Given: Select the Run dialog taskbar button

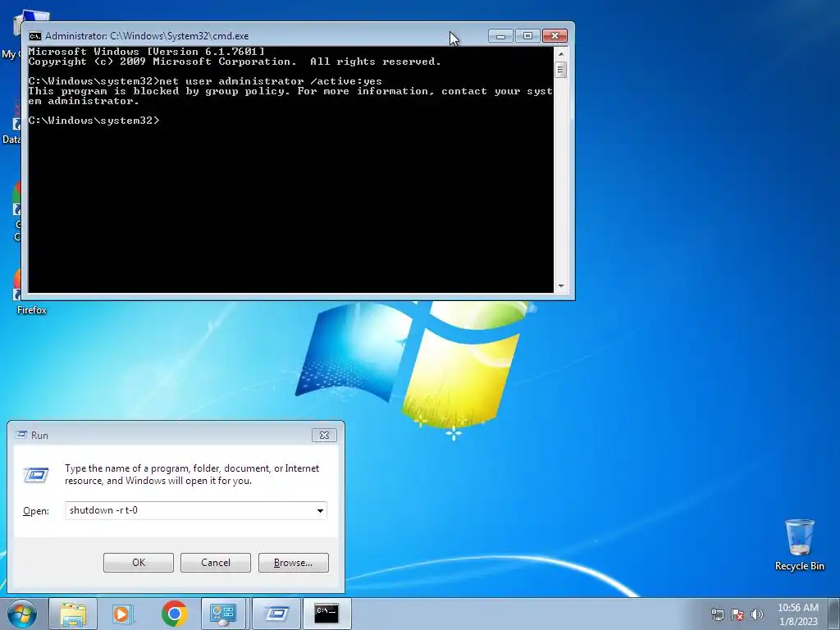Looking at the screenshot, I should 276,614.
